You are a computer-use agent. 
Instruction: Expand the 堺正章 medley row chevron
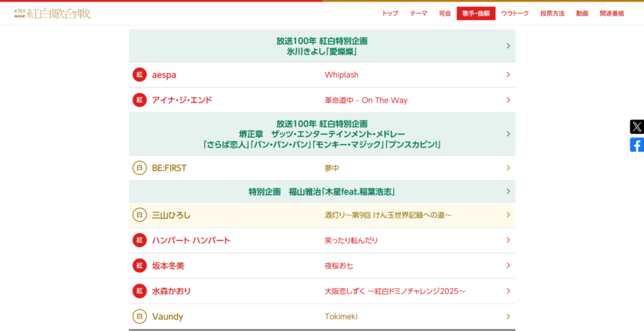(x=508, y=134)
